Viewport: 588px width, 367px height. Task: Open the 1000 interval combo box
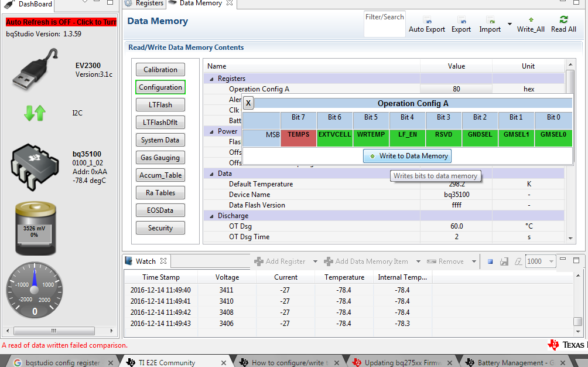(541, 261)
